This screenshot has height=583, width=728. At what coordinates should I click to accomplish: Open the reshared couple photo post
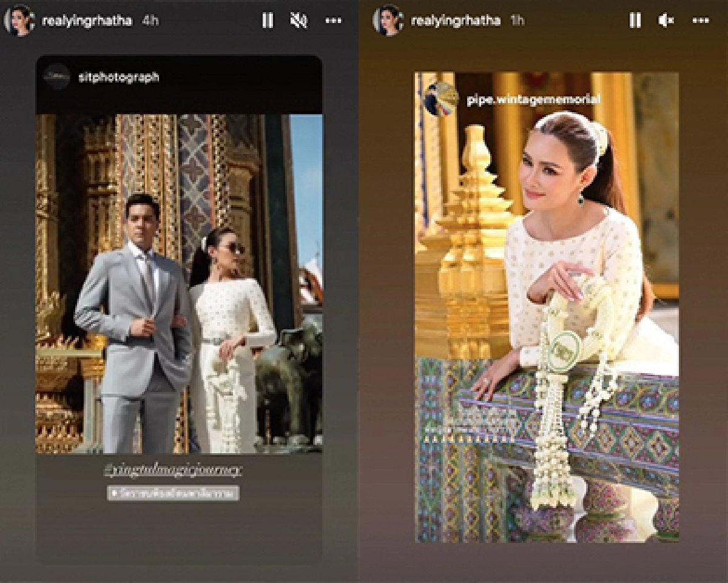(x=179, y=283)
